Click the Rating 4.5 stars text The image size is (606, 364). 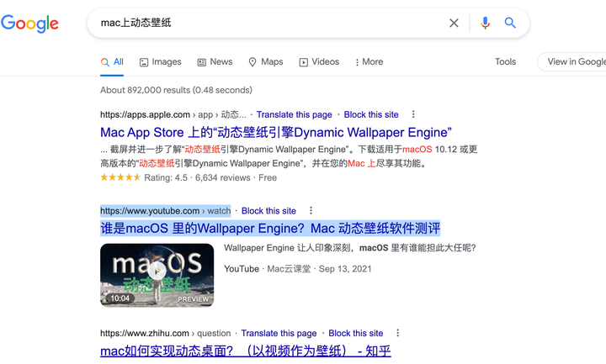click(x=166, y=177)
